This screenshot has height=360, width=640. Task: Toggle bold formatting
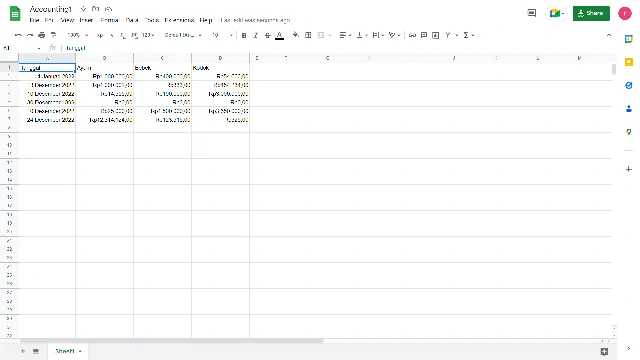(244, 35)
